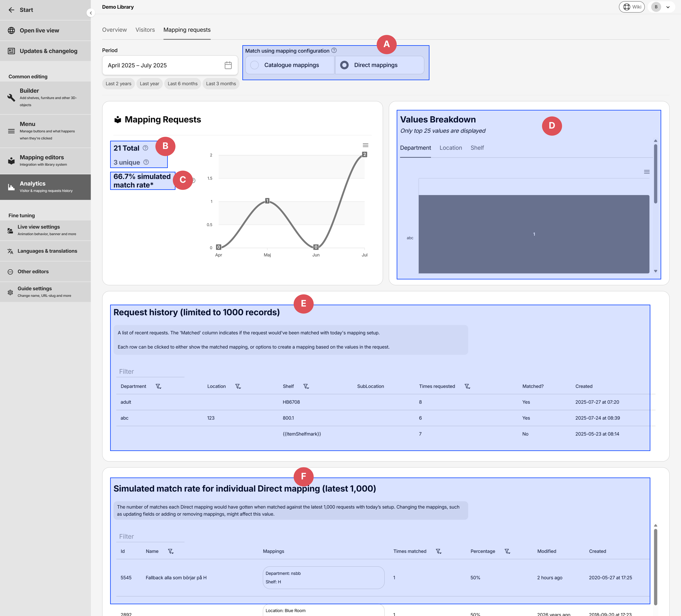
Task: Click the help icon beside Match using mapping configuration
Action: click(x=334, y=50)
